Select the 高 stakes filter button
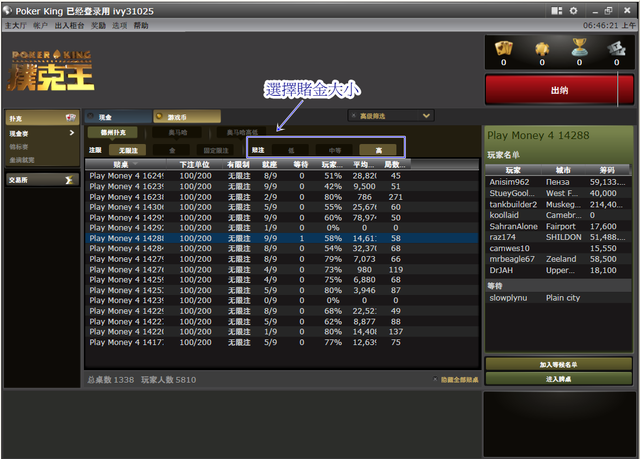The image size is (640, 459). [x=378, y=150]
